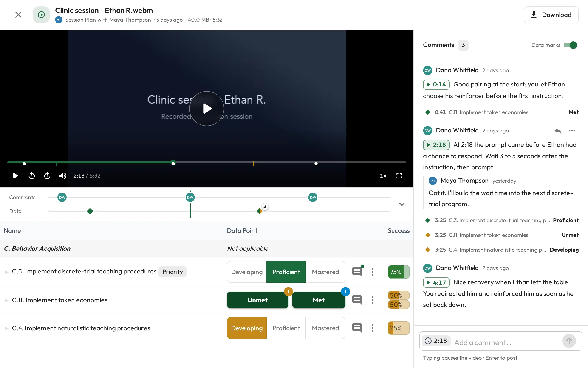Open the three-dot menu for C.11 row

click(373, 300)
